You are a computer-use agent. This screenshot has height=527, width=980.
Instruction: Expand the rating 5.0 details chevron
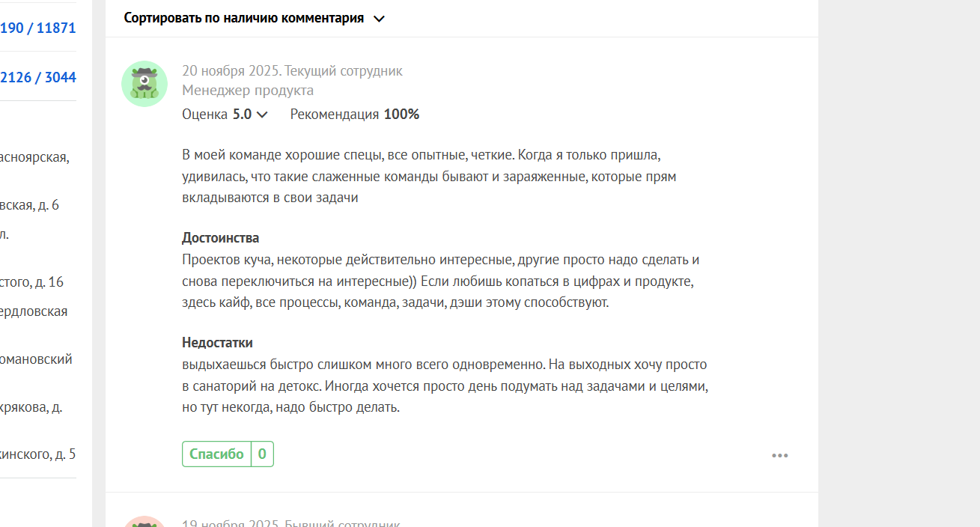click(262, 115)
